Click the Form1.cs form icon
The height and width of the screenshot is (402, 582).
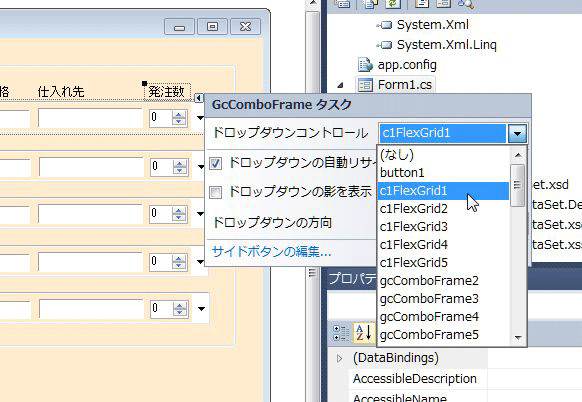click(365, 85)
